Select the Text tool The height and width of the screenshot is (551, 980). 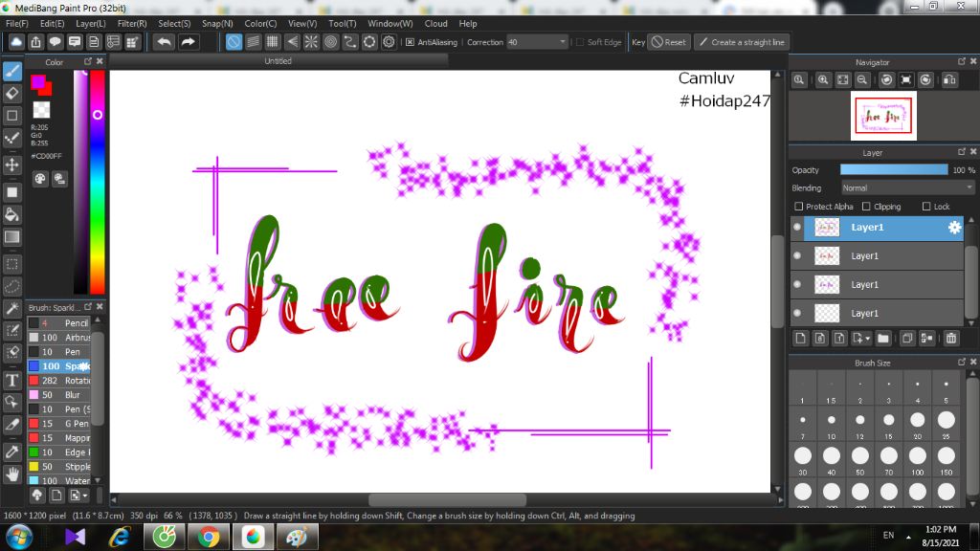pyautogui.click(x=11, y=380)
